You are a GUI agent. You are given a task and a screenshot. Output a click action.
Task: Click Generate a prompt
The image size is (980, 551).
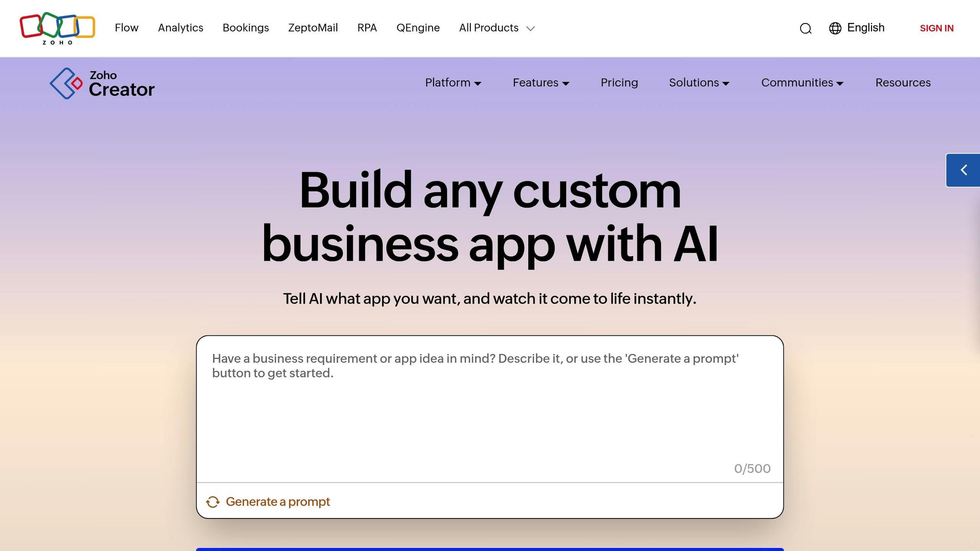click(x=278, y=502)
